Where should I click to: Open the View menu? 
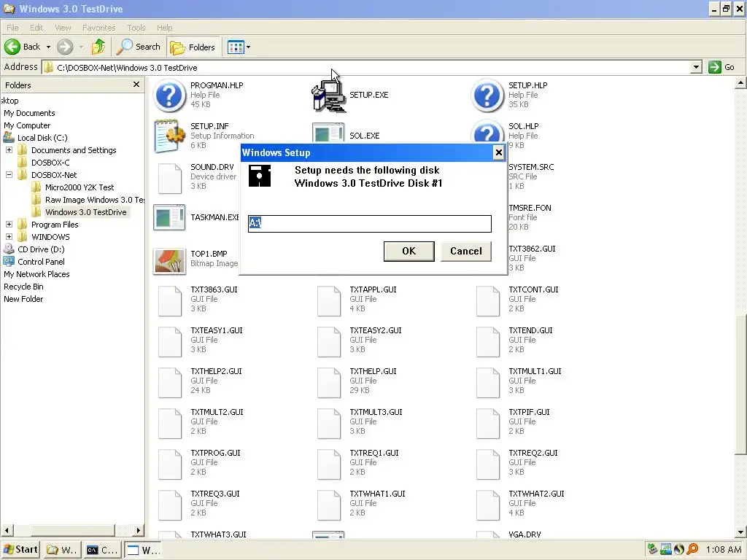tap(63, 28)
